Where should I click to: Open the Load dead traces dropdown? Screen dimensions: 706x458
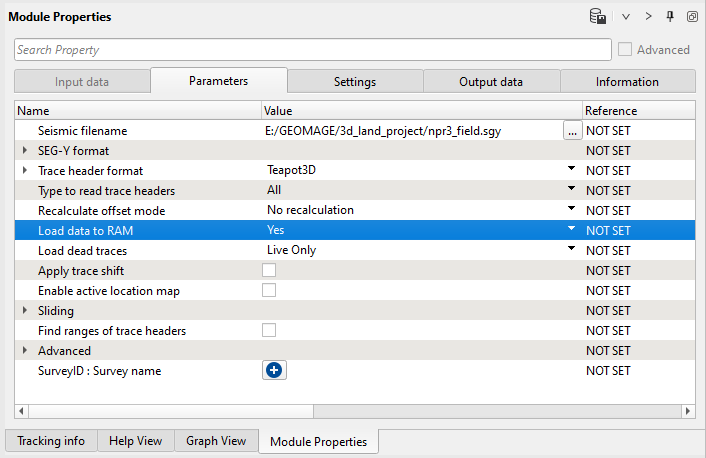click(x=572, y=249)
